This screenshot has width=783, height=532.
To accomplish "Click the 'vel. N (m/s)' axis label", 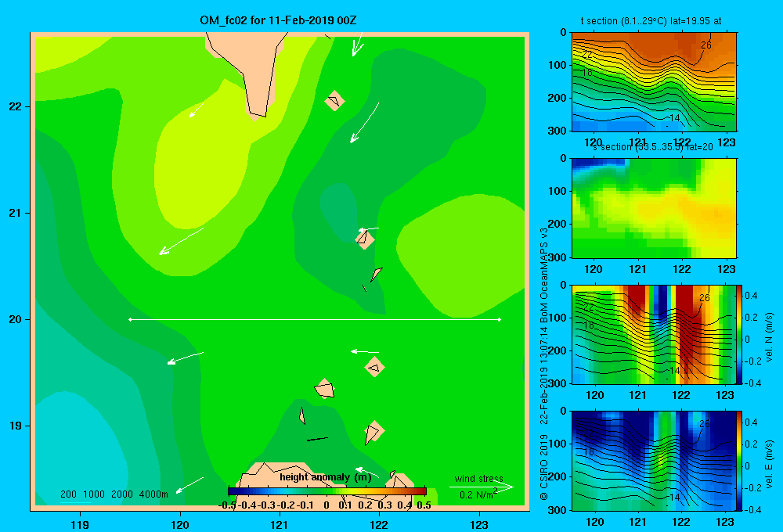I will (770, 337).
